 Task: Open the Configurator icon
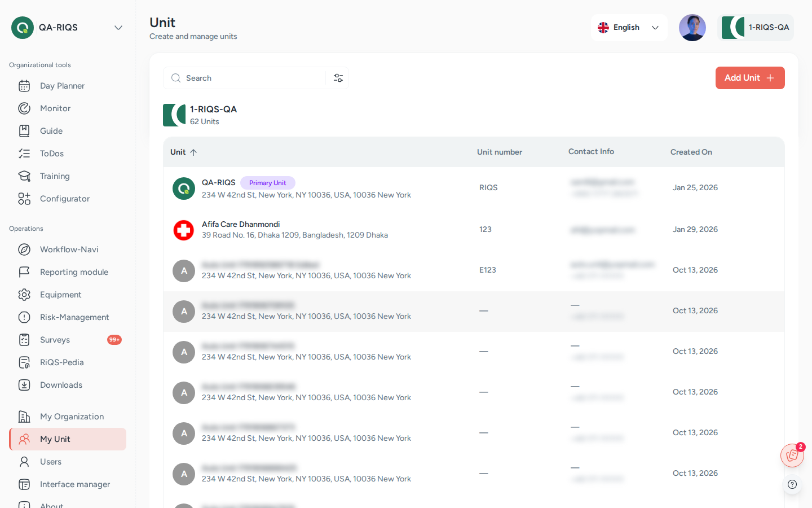point(24,199)
